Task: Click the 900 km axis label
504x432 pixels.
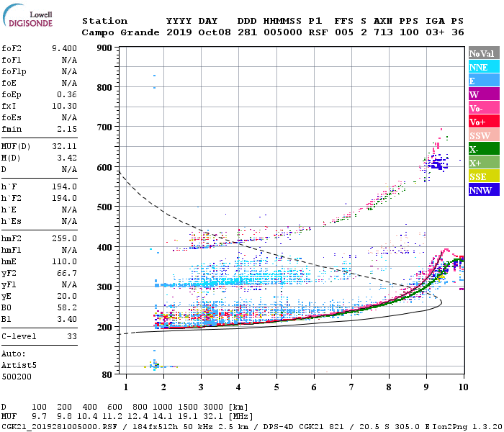Action: (x=104, y=48)
